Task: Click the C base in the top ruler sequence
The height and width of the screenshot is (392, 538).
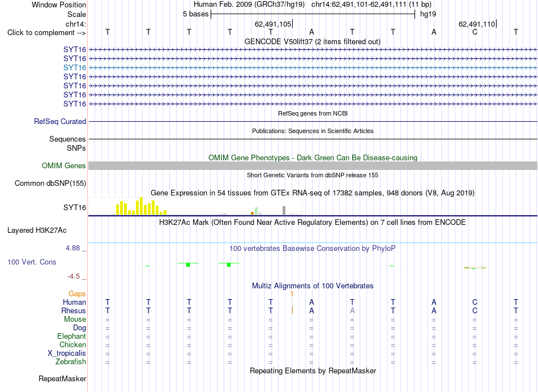Action: tap(475, 32)
